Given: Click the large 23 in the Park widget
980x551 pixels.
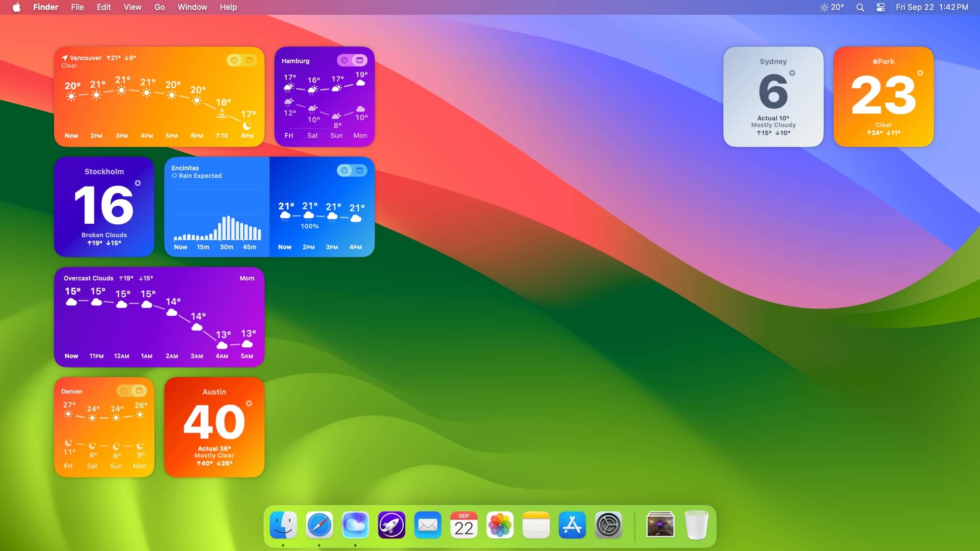Looking at the screenshot, I should tap(883, 95).
